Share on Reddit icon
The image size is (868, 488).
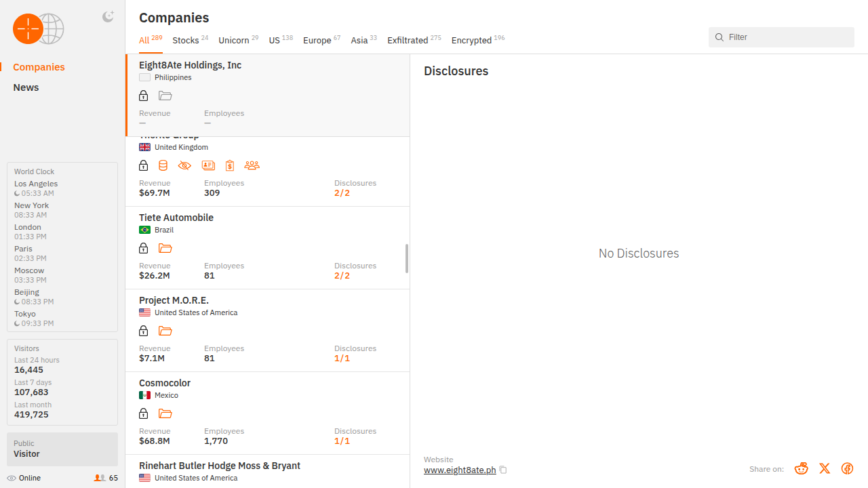[802, 468]
